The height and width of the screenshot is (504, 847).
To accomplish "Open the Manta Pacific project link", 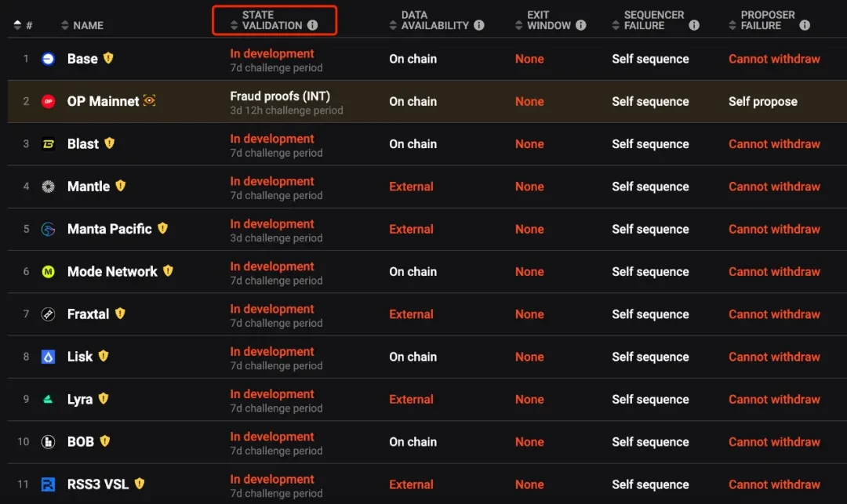I will 109,229.
